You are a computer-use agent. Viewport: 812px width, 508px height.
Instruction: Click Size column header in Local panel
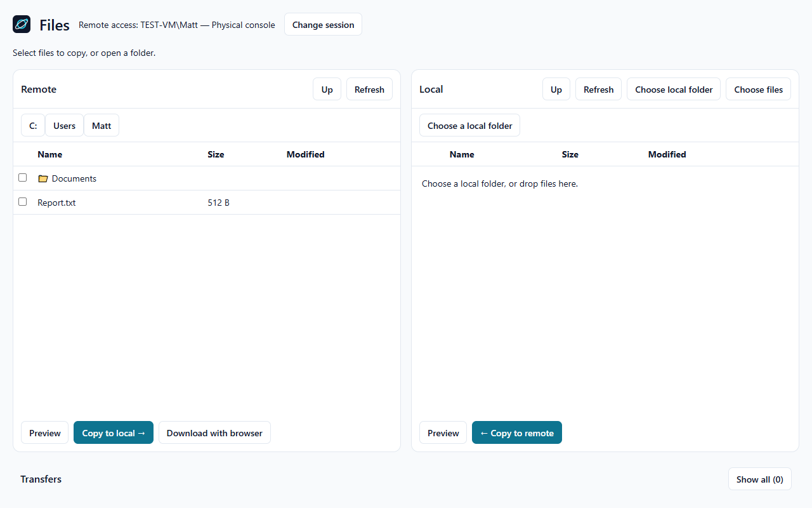click(x=570, y=154)
